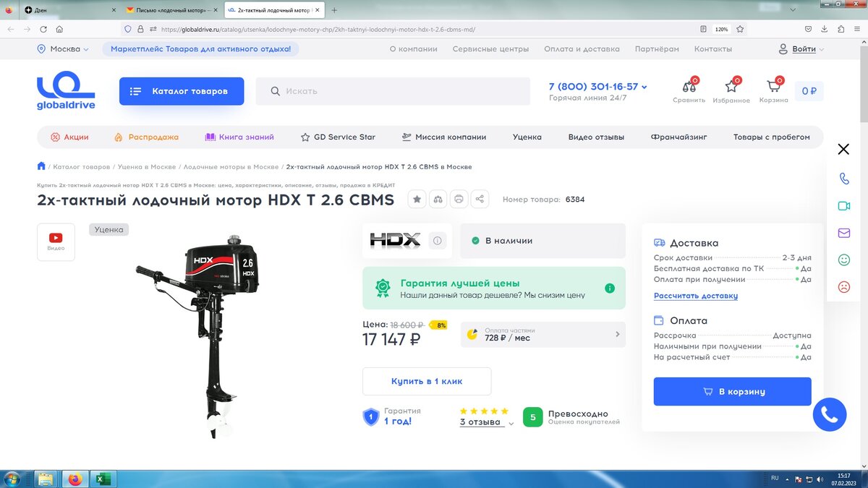Open the globaldrive logo home link
868x488 pixels.
point(66,90)
